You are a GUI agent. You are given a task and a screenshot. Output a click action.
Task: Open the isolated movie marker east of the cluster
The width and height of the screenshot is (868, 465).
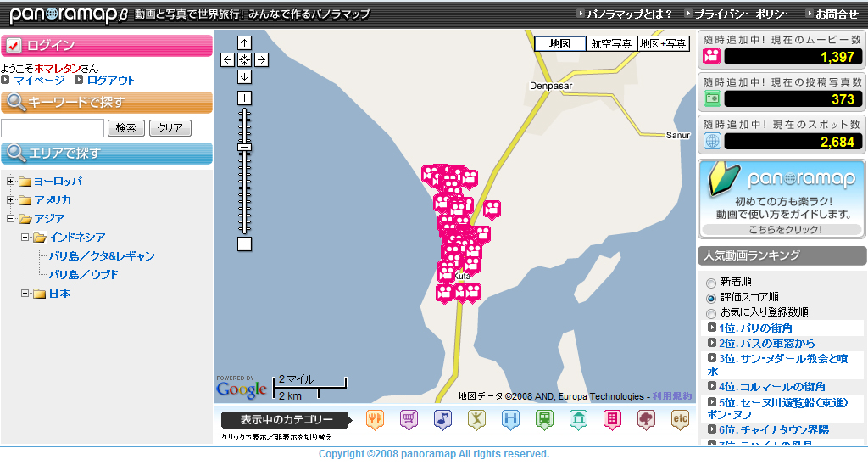pos(492,210)
